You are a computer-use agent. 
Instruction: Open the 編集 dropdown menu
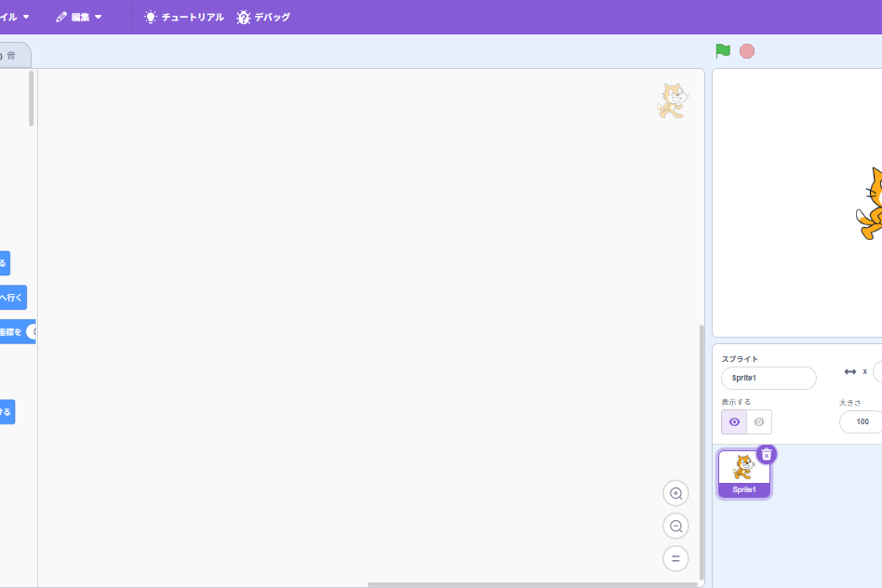click(x=79, y=17)
